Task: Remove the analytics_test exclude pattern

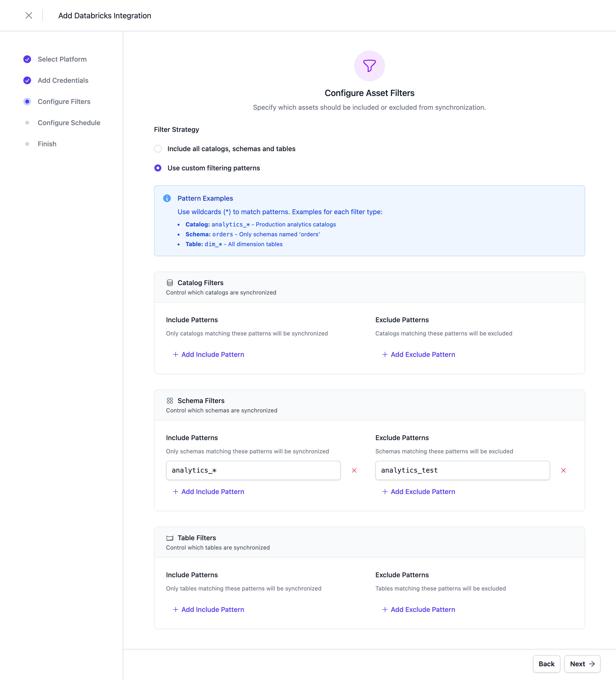Action: click(563, 470)
